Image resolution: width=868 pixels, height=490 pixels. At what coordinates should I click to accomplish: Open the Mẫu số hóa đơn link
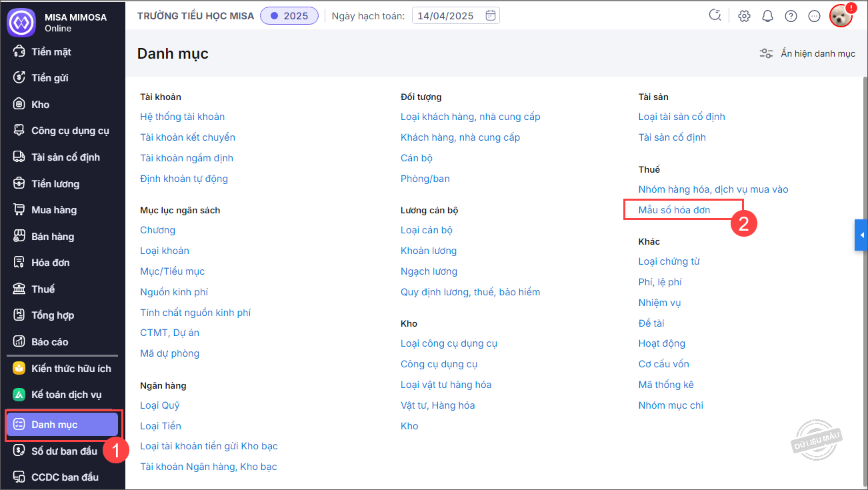pyautogui.click(x=674, y=210)
